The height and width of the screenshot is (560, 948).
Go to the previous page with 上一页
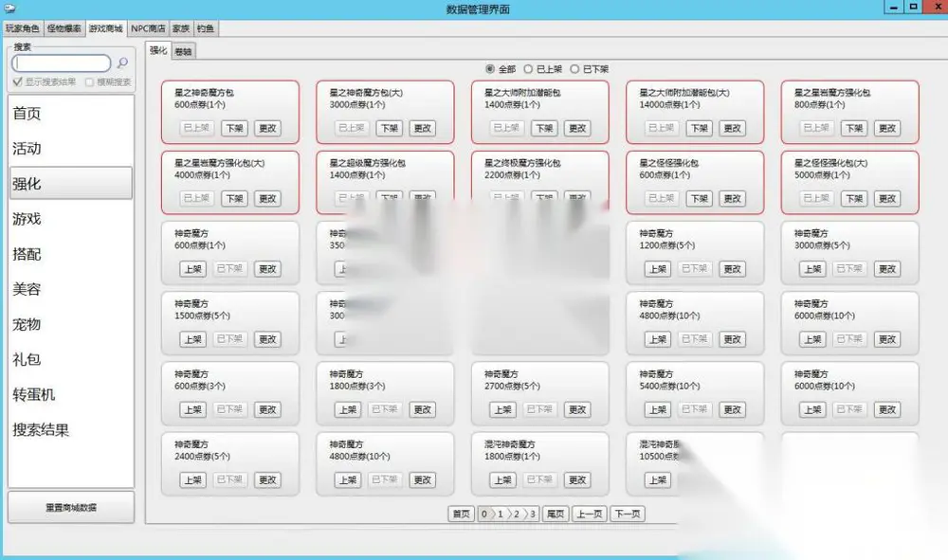pos(589,515)
